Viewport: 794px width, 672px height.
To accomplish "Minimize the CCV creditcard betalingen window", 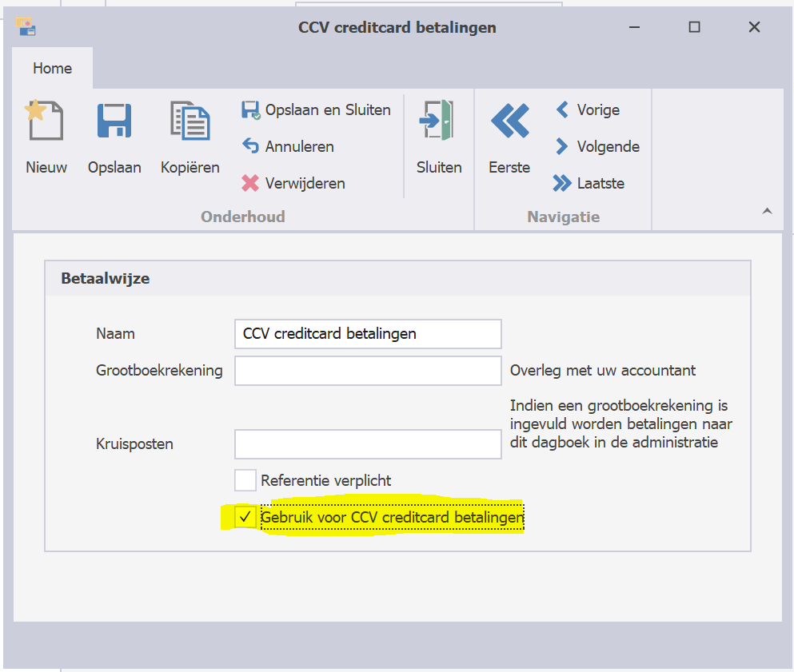I will (x=635, y=27).
